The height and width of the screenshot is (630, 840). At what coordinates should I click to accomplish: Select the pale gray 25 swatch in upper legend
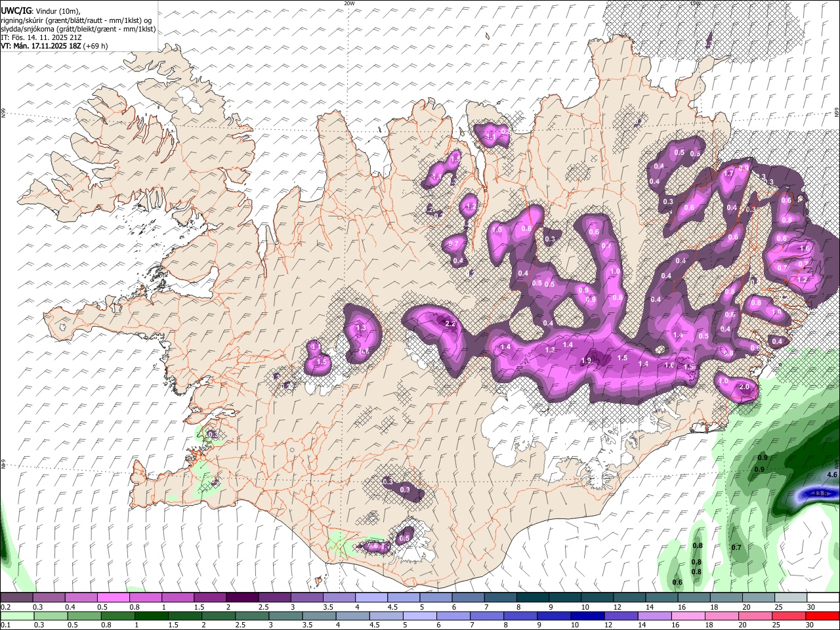(791, 598)
